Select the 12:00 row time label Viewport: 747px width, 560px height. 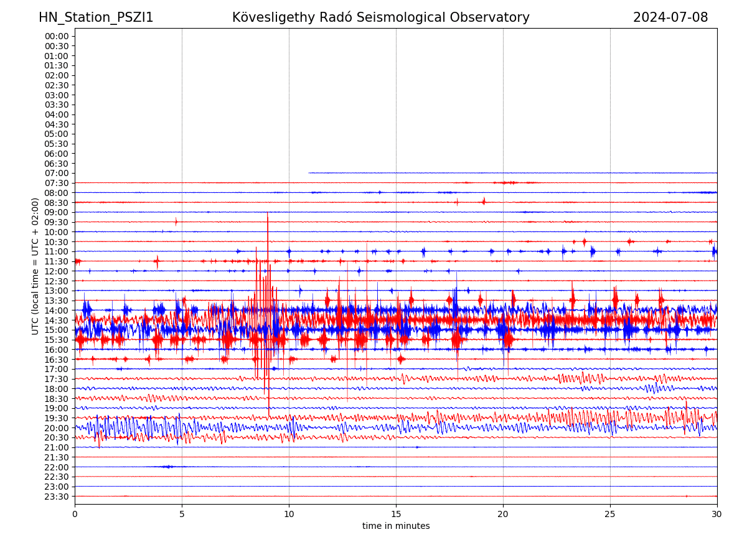56,271
